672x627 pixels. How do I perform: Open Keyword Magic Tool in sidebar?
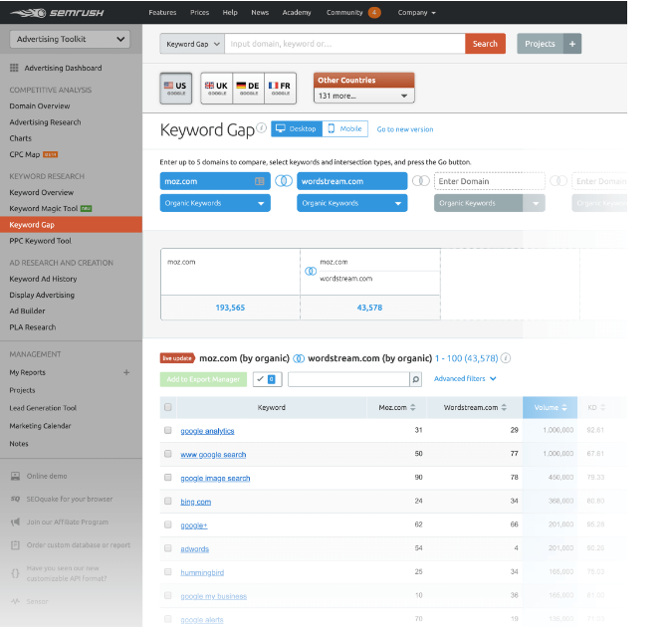pyautogui.click(x=43, y=208)
